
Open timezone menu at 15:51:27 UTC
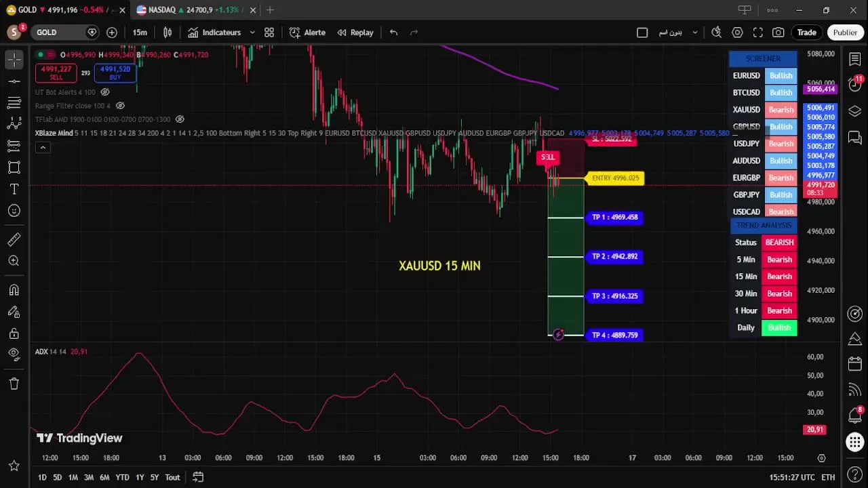(x=792, y=477)
